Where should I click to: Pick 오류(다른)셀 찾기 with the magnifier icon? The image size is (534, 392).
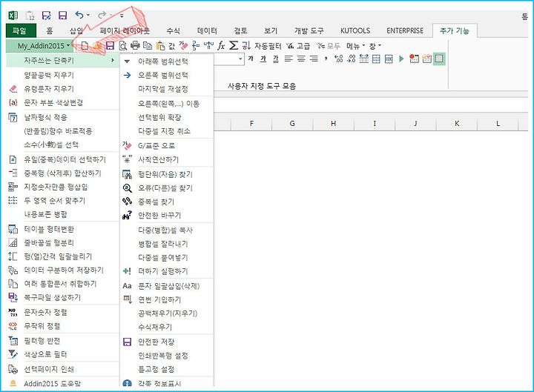tap(165, 187)
